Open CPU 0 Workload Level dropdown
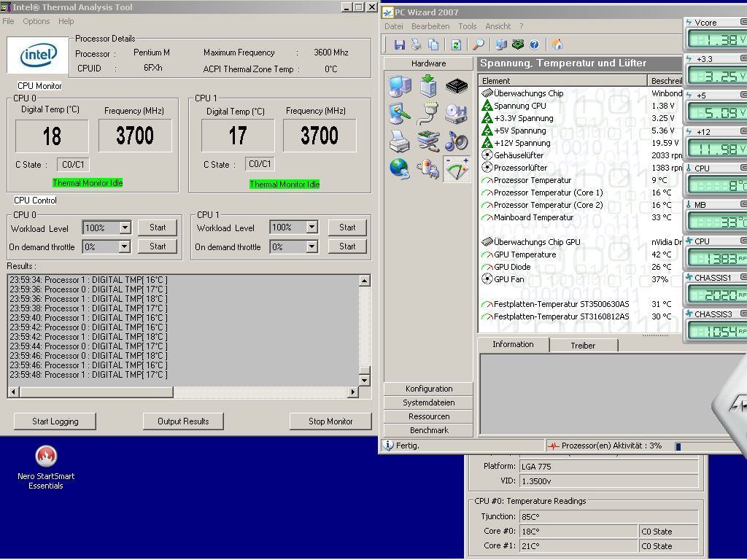The width and height of the screenshot is (747, 560). (125, 228)
